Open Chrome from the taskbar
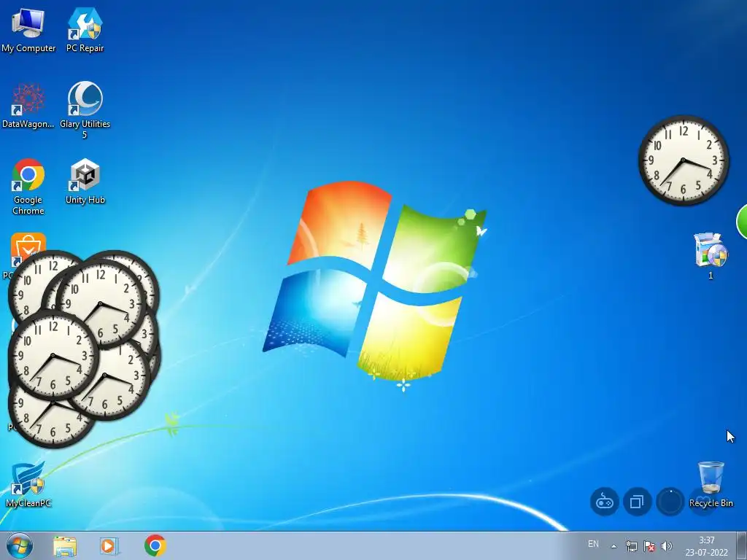The image size is (747, 560). click(155, 545)
